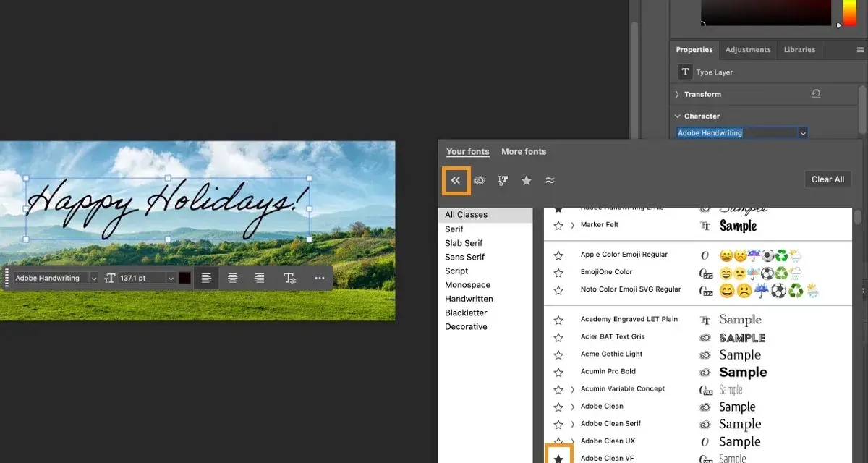Click the Clear All button
Screen dimensions: 868x463
point(827,179)
